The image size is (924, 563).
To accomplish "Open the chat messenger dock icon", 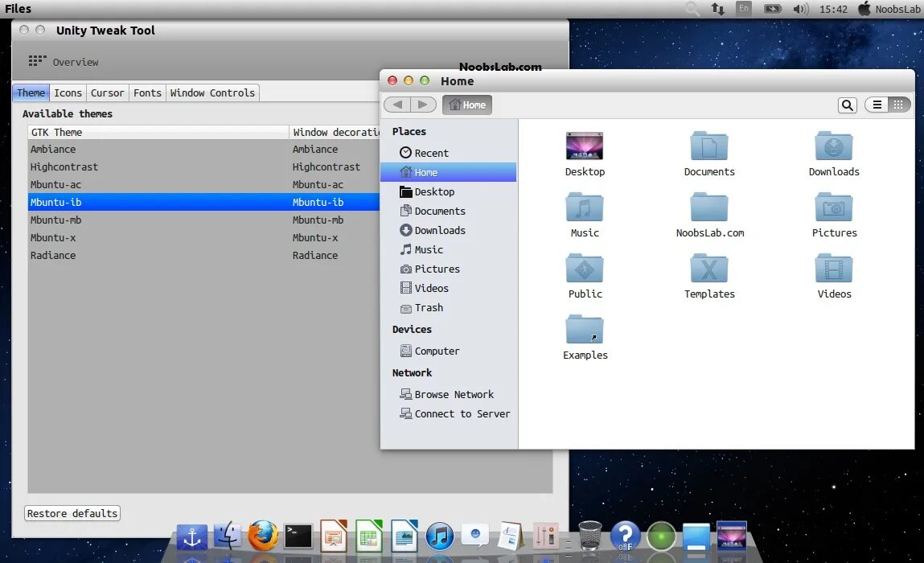I will pyautogui.click(x=475, y=536).
